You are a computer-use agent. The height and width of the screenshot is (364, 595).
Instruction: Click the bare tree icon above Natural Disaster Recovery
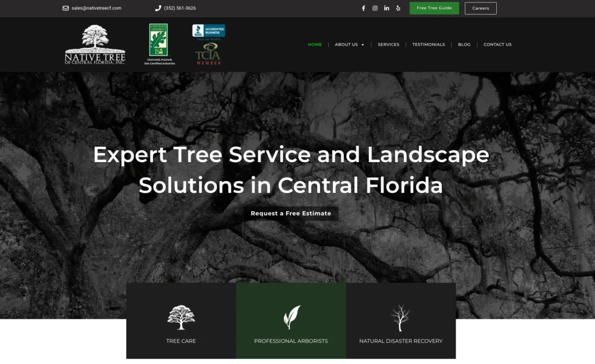tap(400, 318)
